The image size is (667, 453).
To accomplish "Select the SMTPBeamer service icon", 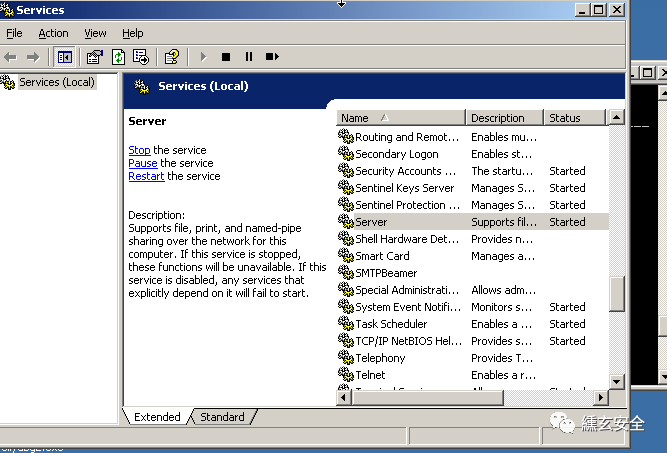I will pyautogui.click(x=346, y=273).
